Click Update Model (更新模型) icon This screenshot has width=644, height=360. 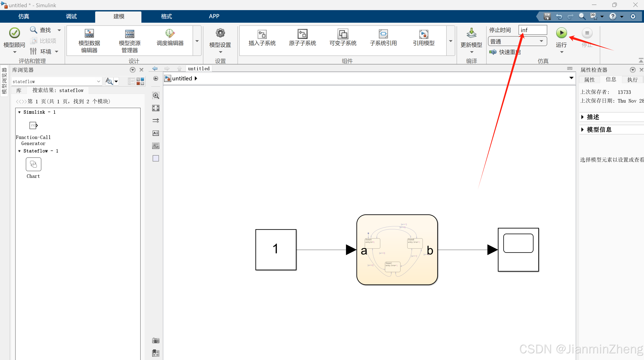[x=472, y=33]
